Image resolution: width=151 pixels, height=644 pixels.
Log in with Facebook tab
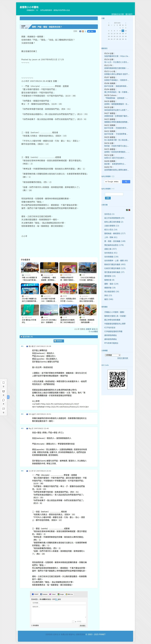[x=44, y=594]
